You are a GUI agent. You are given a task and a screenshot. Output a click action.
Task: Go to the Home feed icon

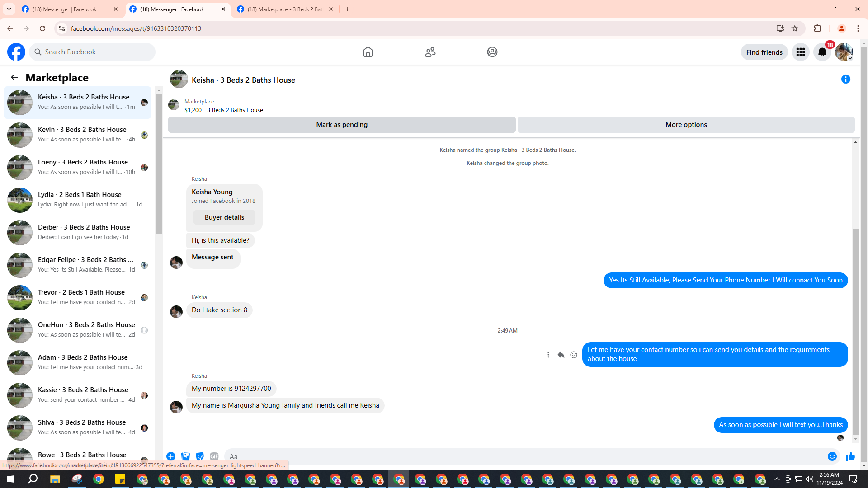[368, 52]
